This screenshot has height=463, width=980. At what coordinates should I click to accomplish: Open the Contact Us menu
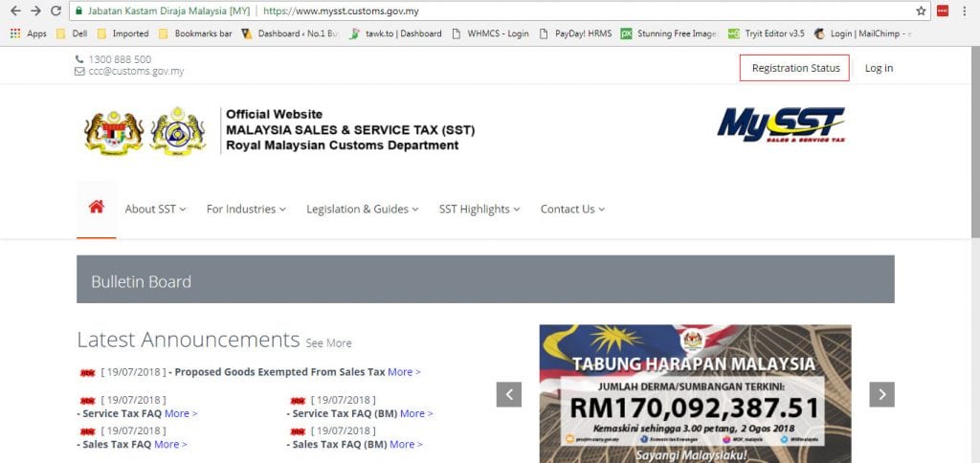(x=572, y=209)
